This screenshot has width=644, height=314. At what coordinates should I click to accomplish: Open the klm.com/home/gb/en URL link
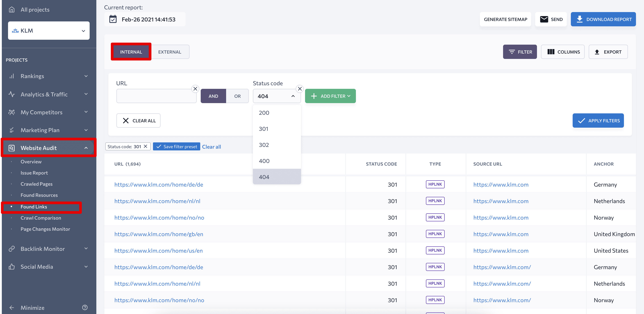(x=159, y=234)
